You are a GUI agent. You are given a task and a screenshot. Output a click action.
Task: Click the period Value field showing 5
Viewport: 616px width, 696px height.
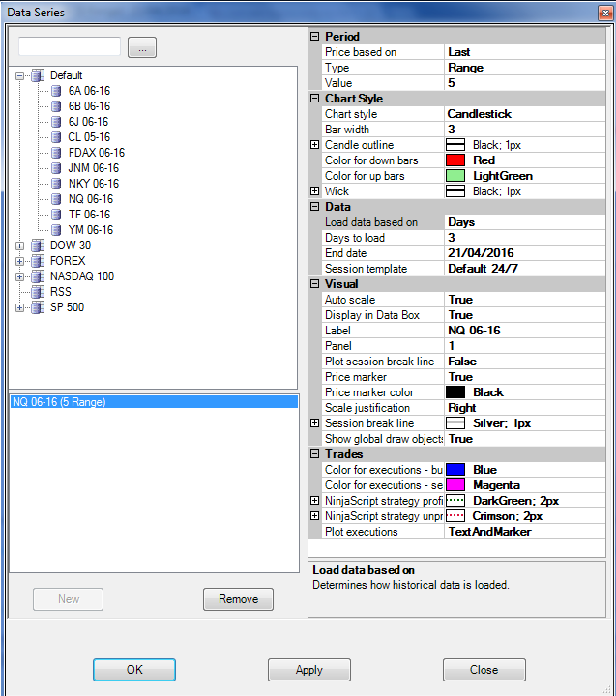525,83
